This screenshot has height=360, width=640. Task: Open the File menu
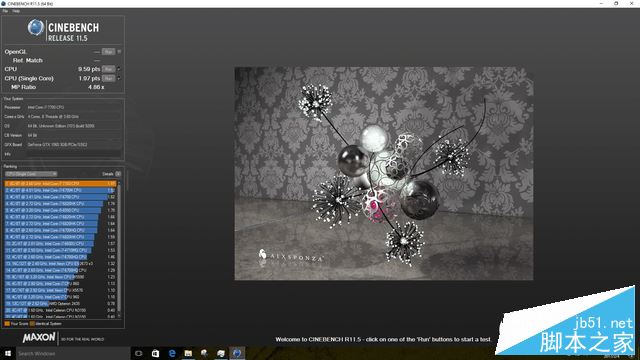5,11
